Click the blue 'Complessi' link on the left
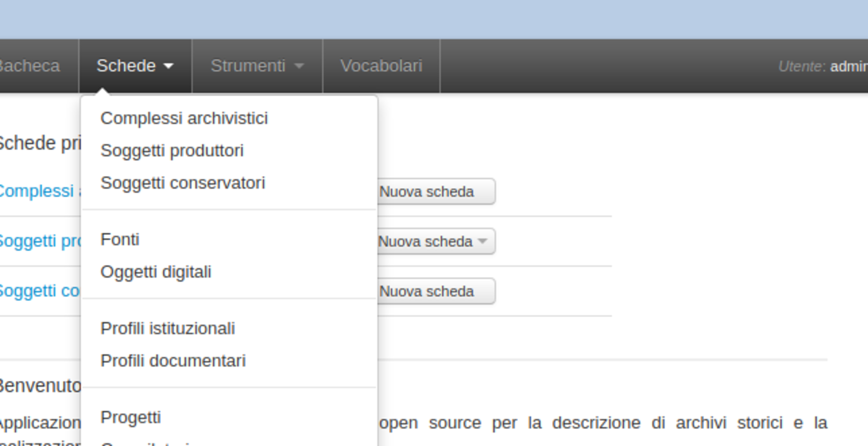Image resolution: width=868 pixels, height=446 pixels. pos(36,191)
